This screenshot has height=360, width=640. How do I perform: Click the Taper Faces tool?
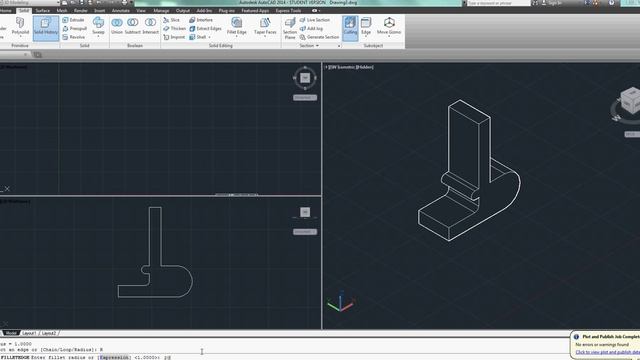coord(265,26)
